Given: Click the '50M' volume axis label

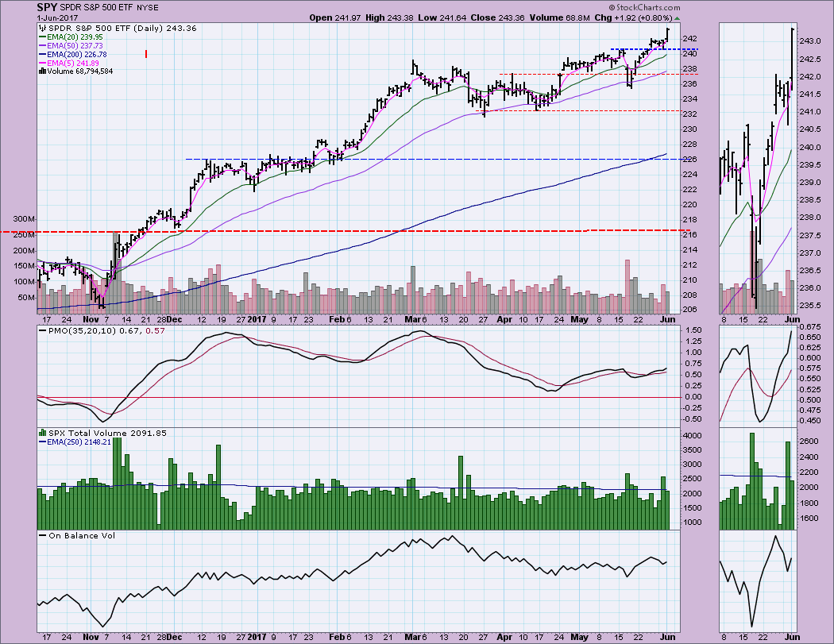Looking at the screenshot, I should point(26,298).
